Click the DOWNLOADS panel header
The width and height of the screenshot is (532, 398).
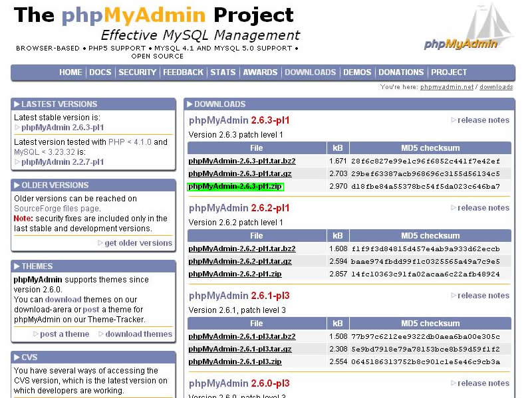click(350, 104)
